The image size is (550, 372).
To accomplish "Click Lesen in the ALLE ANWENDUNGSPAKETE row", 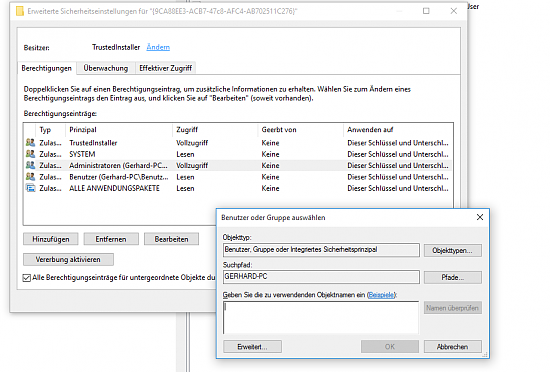I will click(x=185, y=188).
